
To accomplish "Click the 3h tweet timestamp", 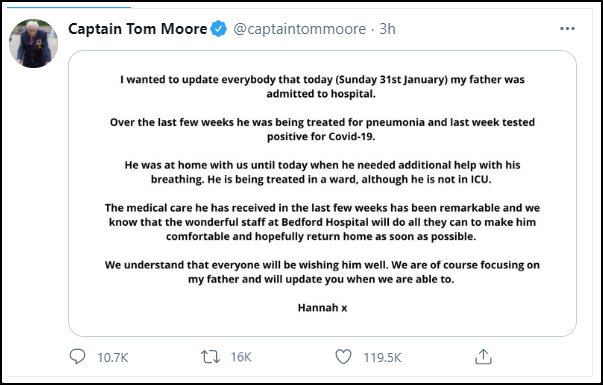I will [387, 29].
